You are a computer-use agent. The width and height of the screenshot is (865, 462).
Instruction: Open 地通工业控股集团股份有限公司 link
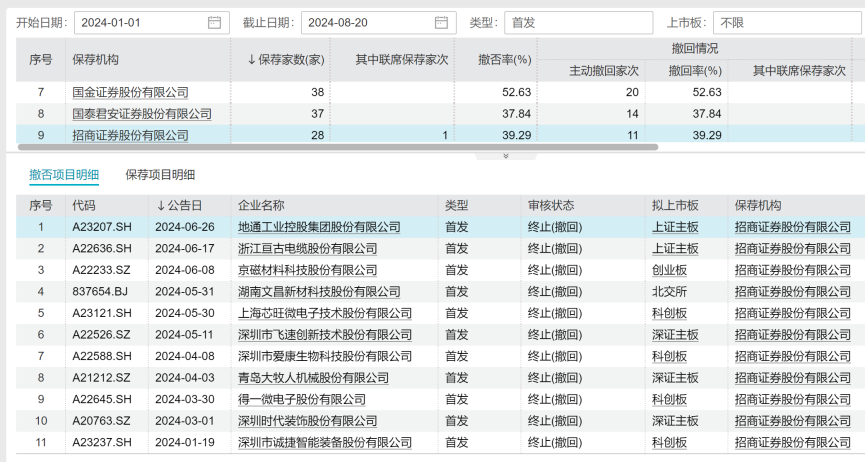click(x=319, y=227)
